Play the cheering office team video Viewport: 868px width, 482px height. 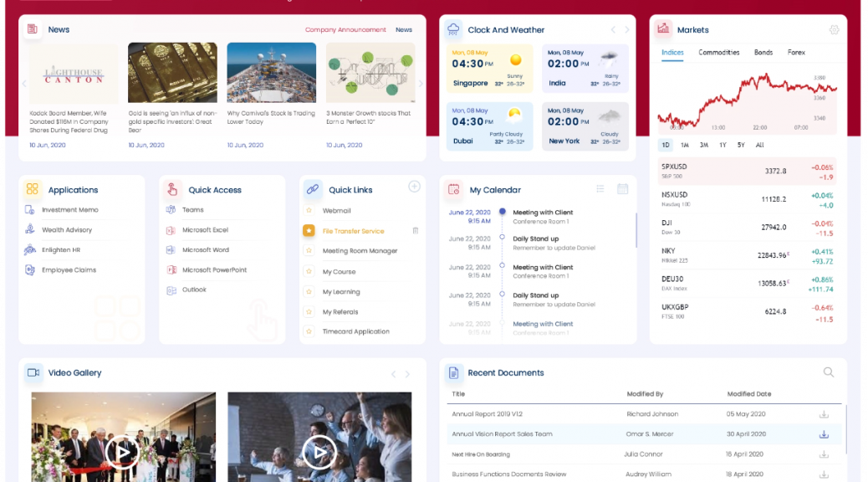coord(319,452)
